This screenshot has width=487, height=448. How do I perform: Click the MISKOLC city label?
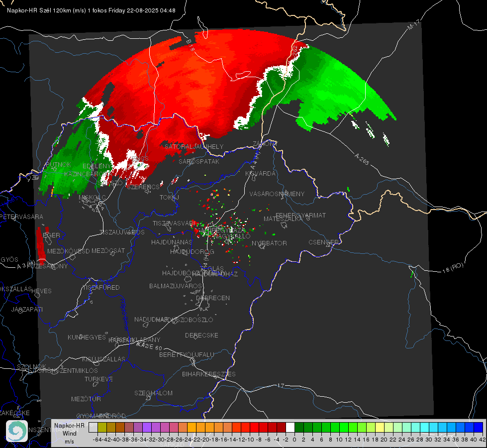(92, 198)
